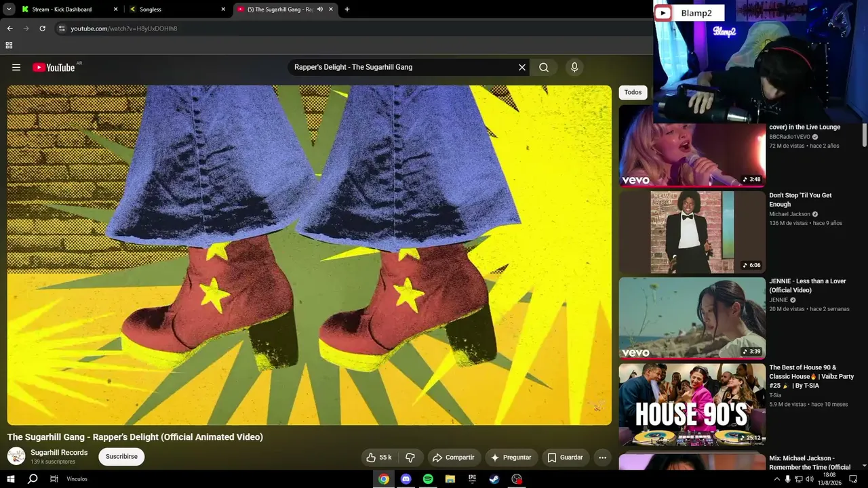868x488 pixels.
Task: Open the Don't Stop 'Til You Get Enough title
Action: [800, 200]
